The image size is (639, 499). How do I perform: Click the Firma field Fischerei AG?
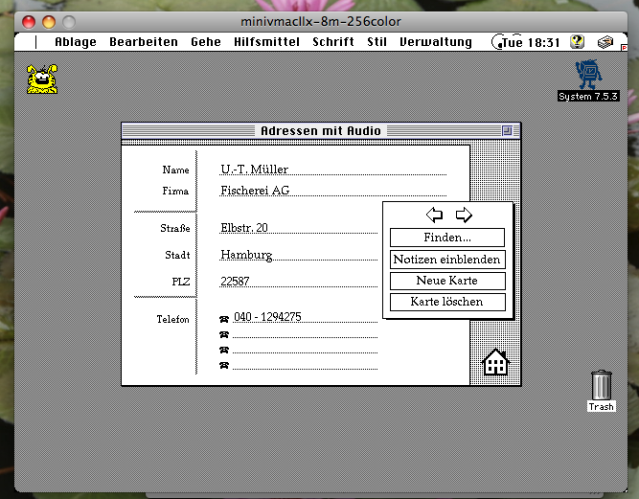coord(333,190)
